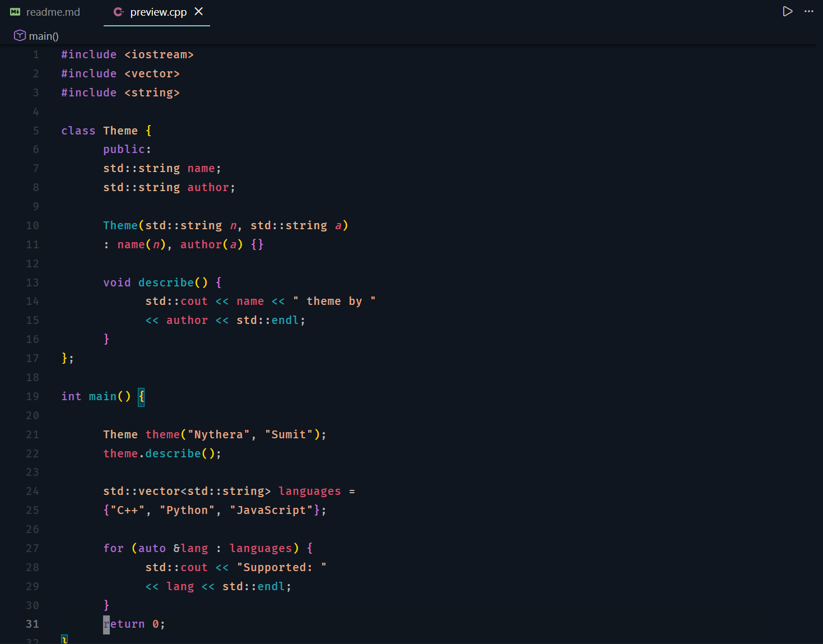The image size is (823, 644).
Task: Click line number 19 in the gutter
Action: 32,396
